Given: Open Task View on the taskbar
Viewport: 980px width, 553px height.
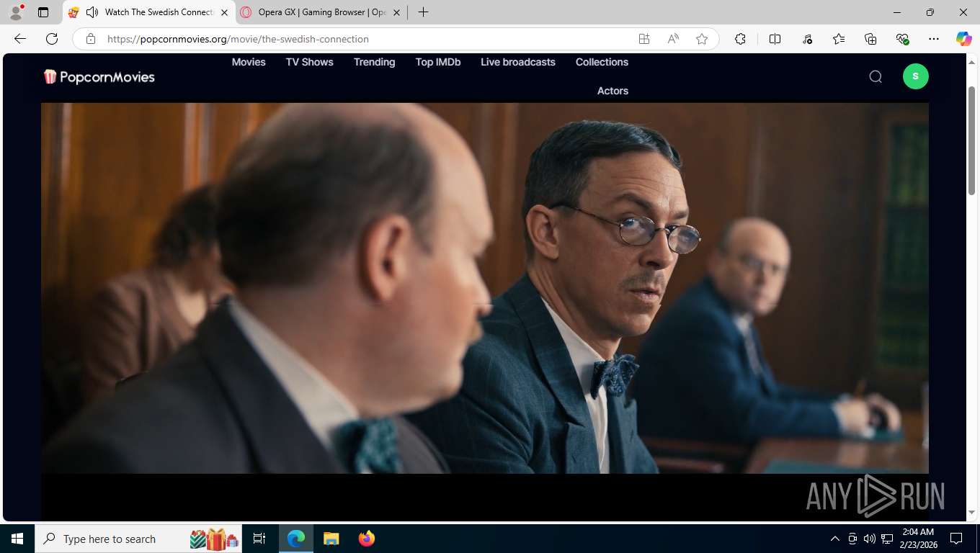Looking at the screenshot, I should (x=259, y=539).
